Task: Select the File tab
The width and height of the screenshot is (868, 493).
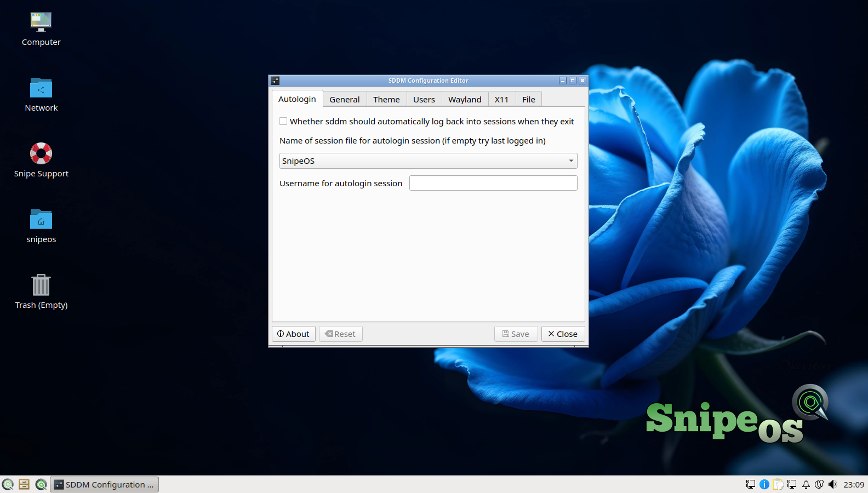Action: tap(529, 99)
